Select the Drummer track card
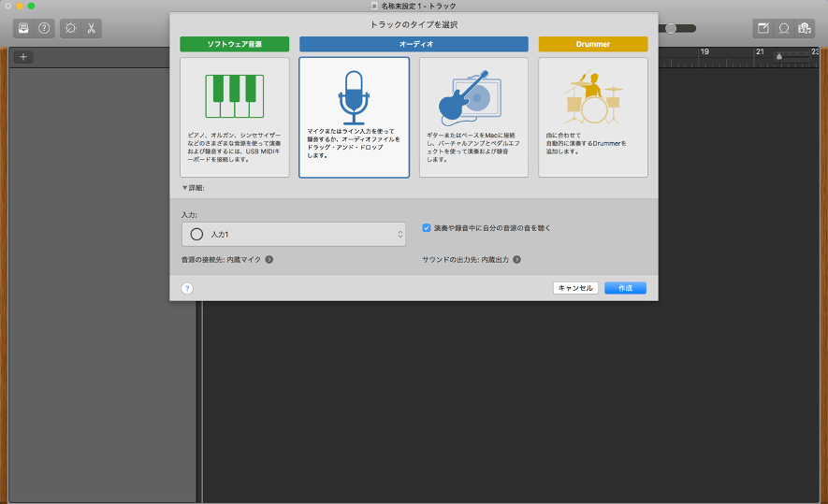Screen dimensions: 828x504 click(593, 117)
